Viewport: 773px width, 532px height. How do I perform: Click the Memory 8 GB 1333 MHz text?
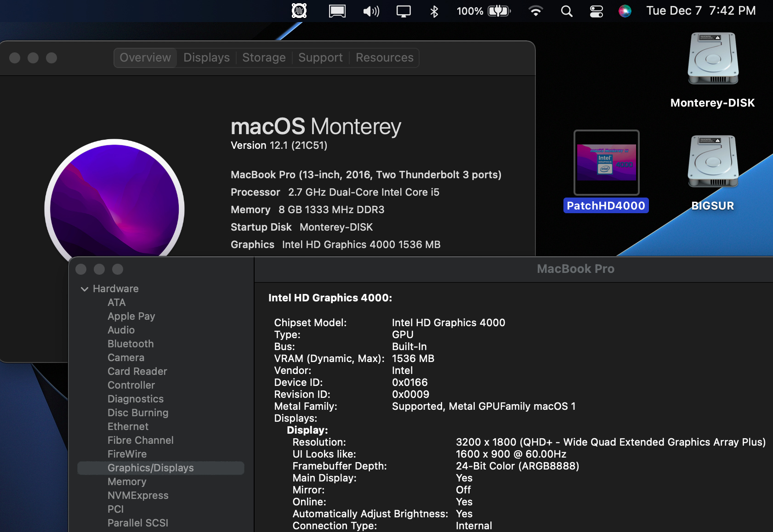point(307,209)
